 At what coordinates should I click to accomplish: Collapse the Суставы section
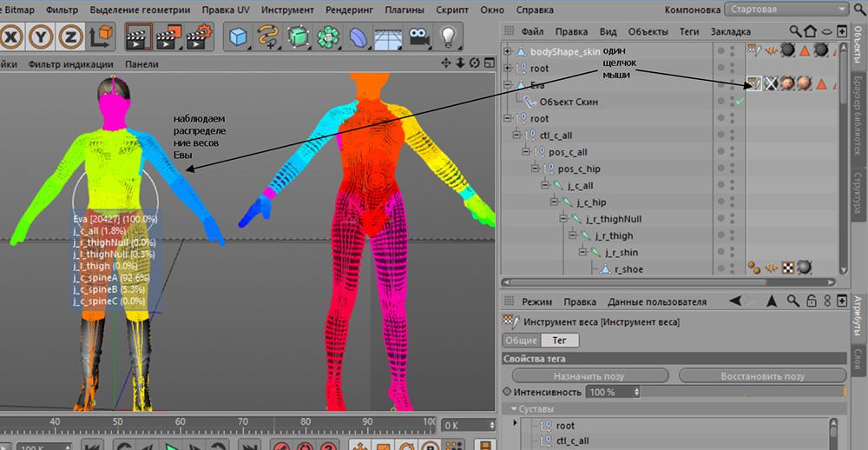point(514,408)
